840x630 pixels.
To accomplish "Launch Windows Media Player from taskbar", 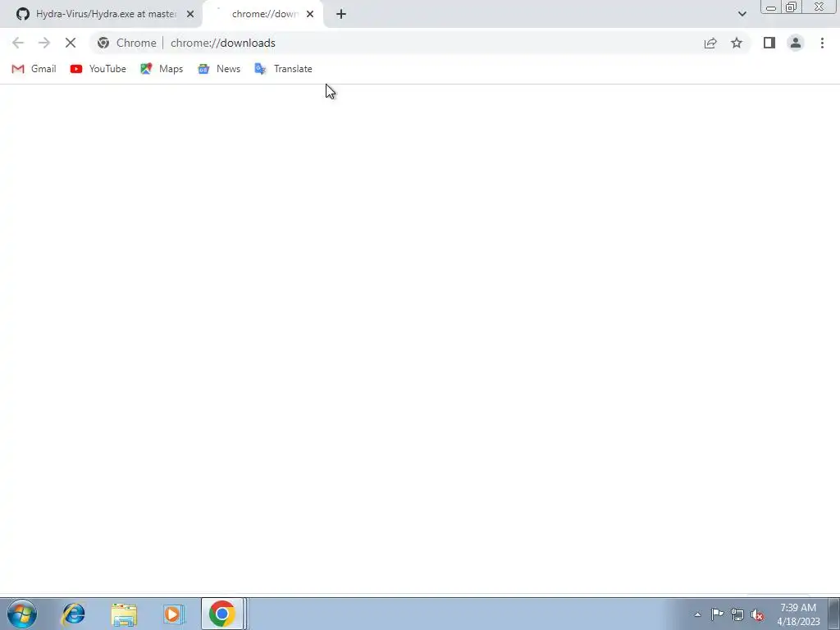I will (174, 614).
